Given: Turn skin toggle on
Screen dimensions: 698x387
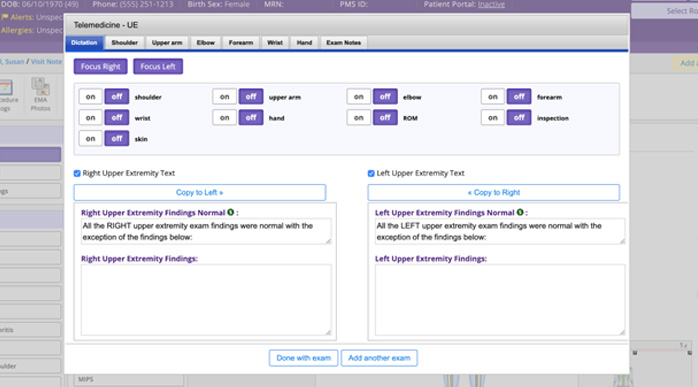Looking at the screenshot, I should (90, 139).
